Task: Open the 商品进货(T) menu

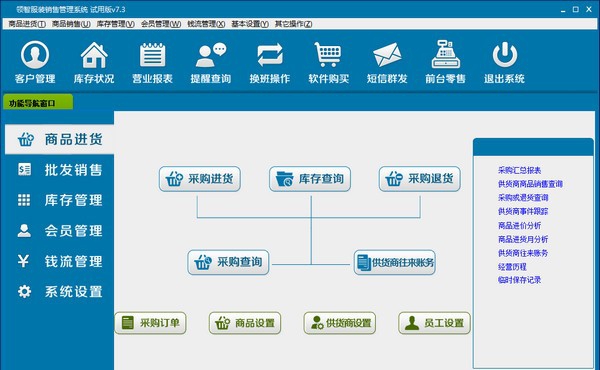Action: 27,24
